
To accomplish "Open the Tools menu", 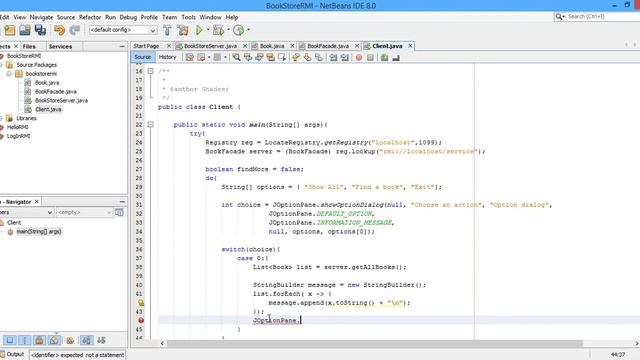I will tap(188, 17).
